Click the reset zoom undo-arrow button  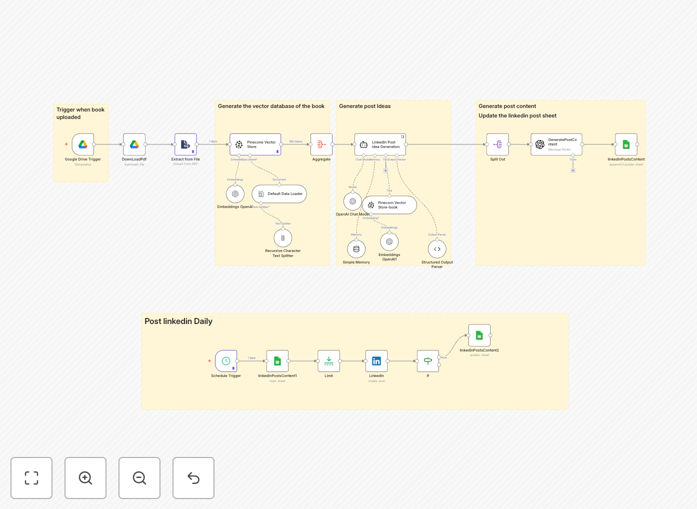(x=193, y=478)
